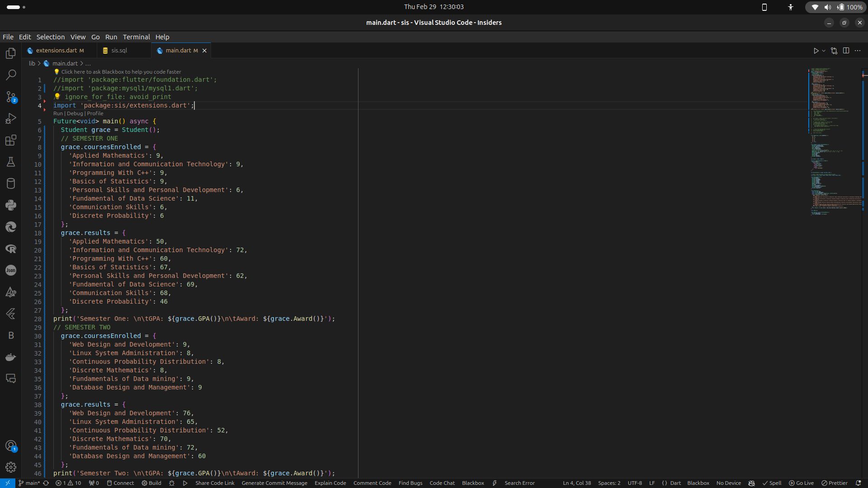The height and width of the screenshot is (488, 868).
Task: Click the split editor right icon
Action: (x=846, y=51)
